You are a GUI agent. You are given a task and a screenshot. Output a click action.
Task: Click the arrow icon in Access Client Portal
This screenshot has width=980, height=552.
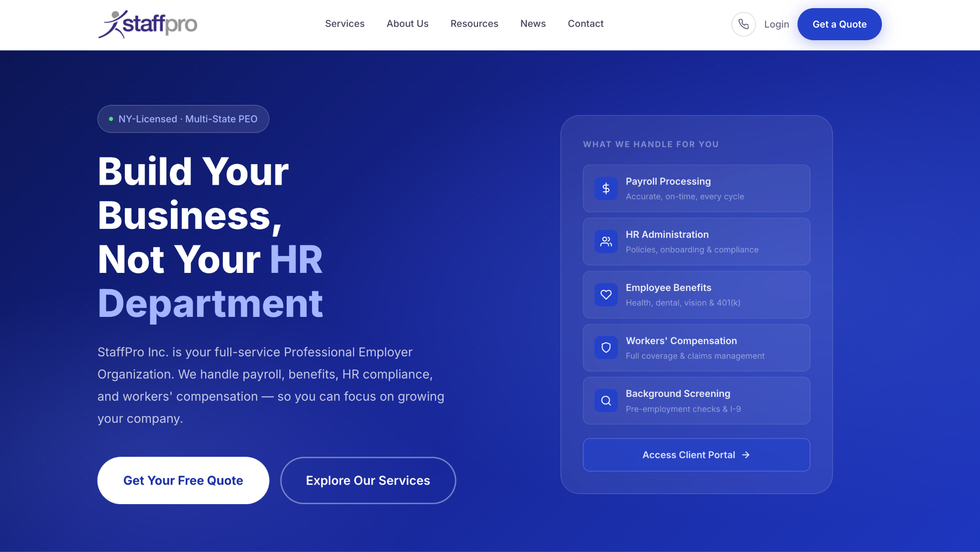[746, 455]
